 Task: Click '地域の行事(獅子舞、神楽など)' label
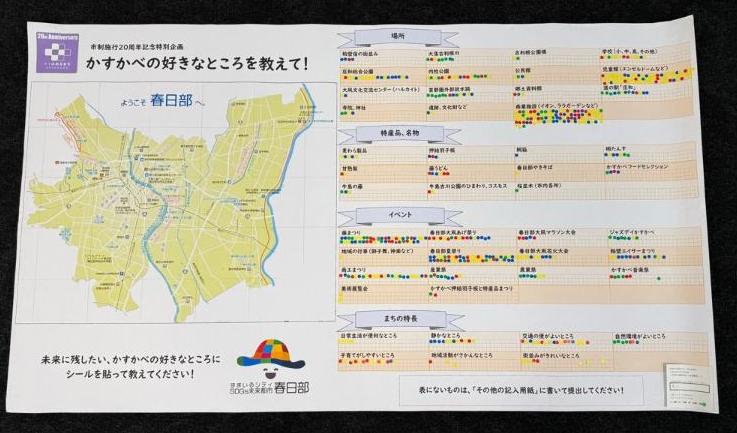coord(378,252)
